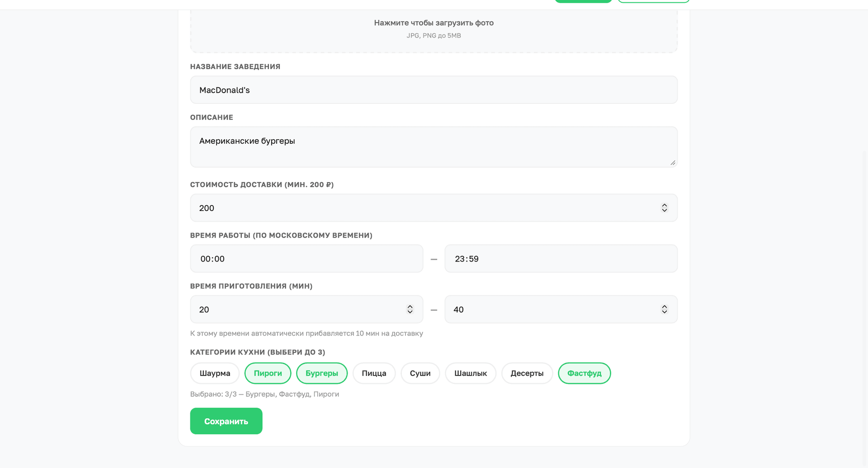Select the Шашлык category chip
This screenshot has height=468, width=868.
(x=471, y=373)
